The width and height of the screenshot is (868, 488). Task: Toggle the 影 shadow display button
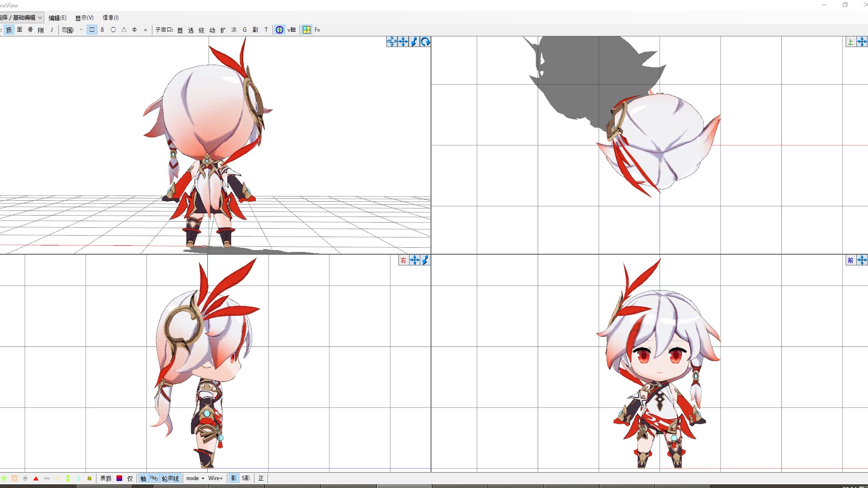click(234, 478)
